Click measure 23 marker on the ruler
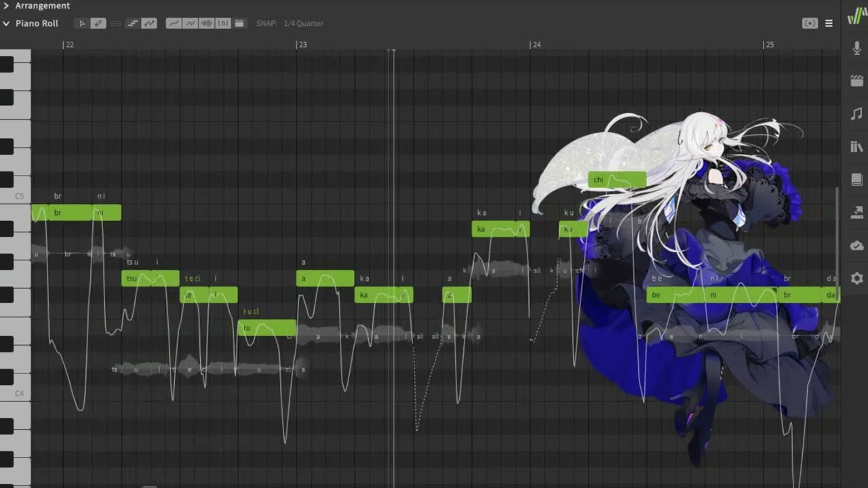 tap(302, 45)
